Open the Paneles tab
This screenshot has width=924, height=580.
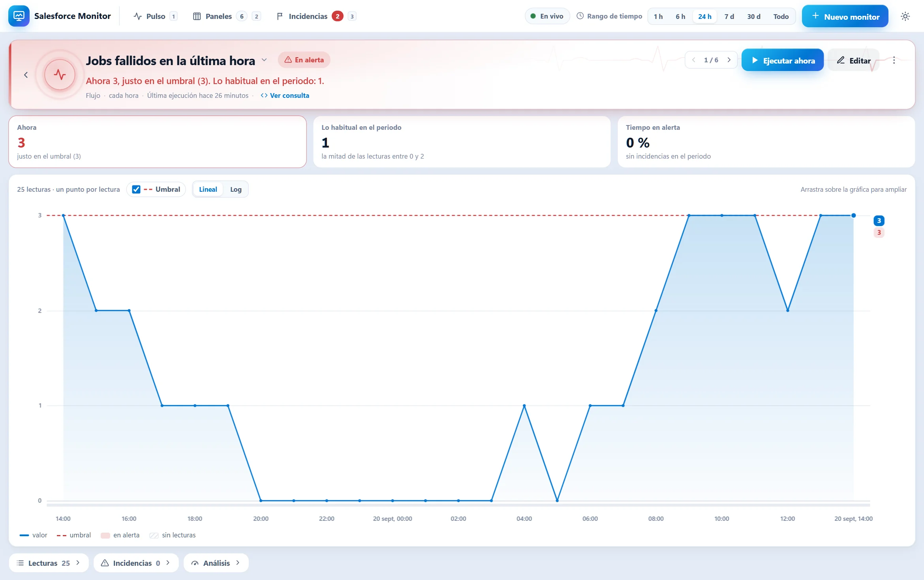[x=226, y=16]
